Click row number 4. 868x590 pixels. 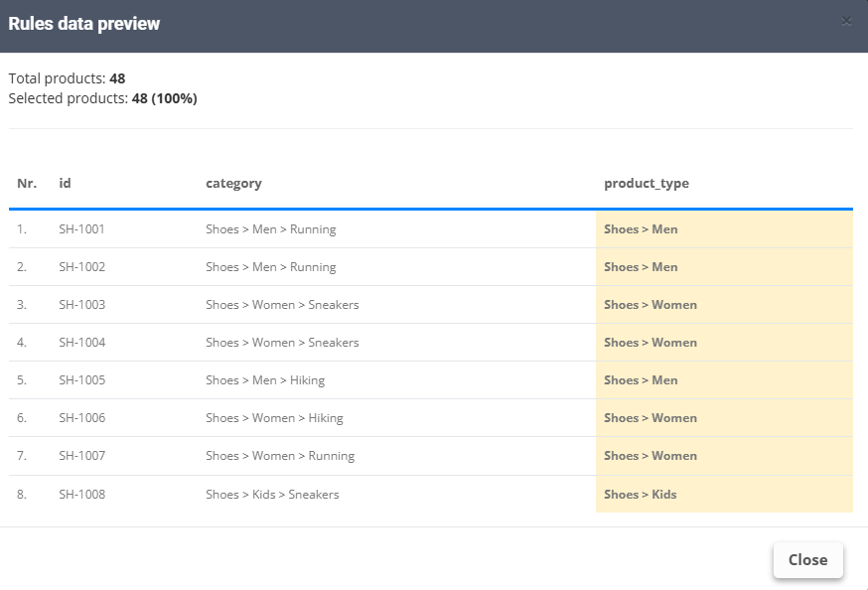(22, 342)
